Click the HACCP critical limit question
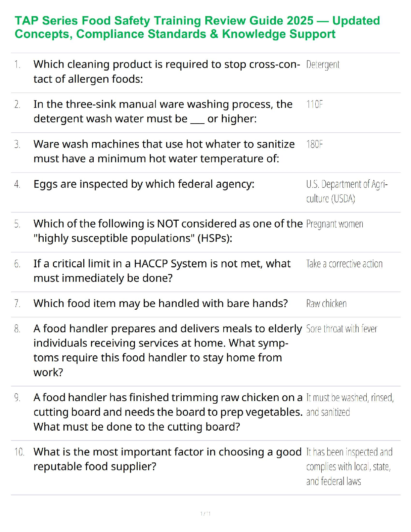 tap(162, 271)
